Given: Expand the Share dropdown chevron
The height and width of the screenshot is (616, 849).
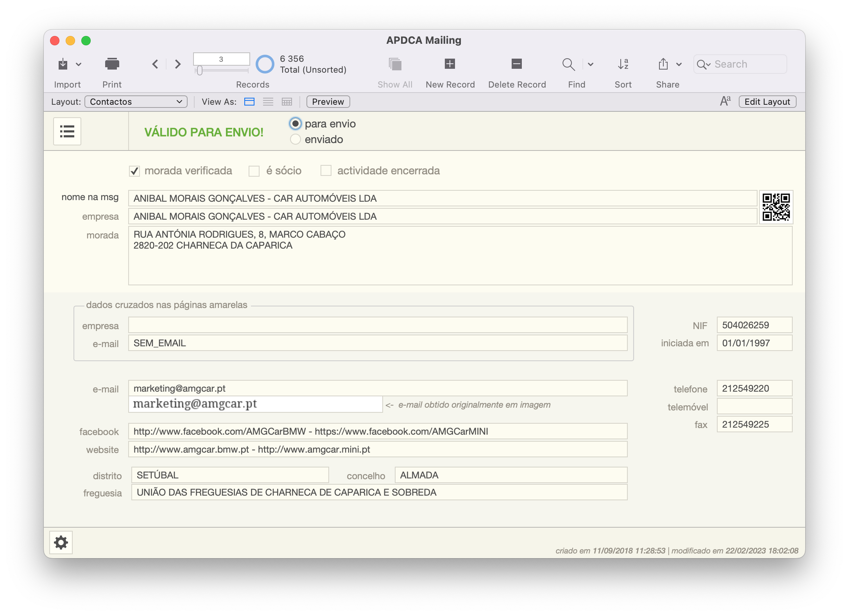Looking at the screenshot, I should tap(679, 64).
